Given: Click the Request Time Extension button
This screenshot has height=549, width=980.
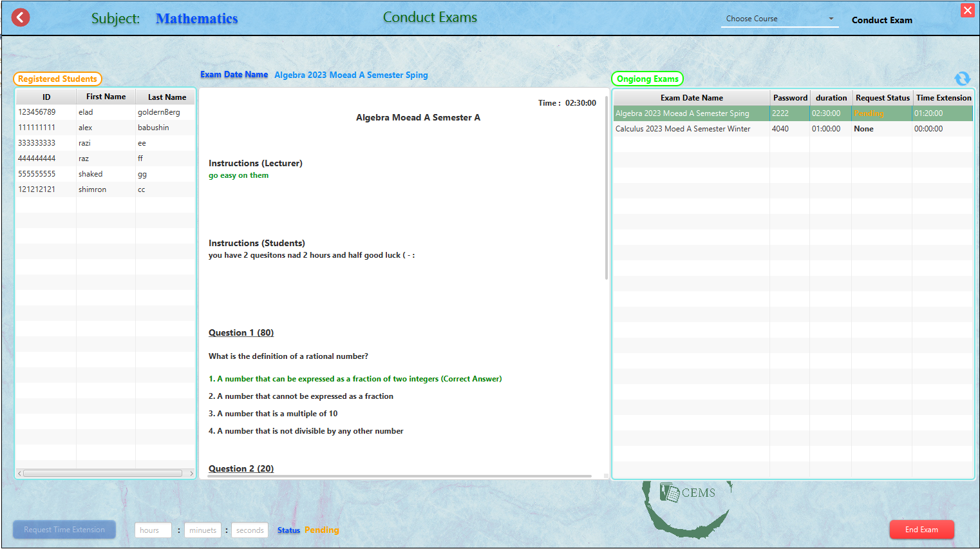Looking at the screenshot, I should [64, 529].
